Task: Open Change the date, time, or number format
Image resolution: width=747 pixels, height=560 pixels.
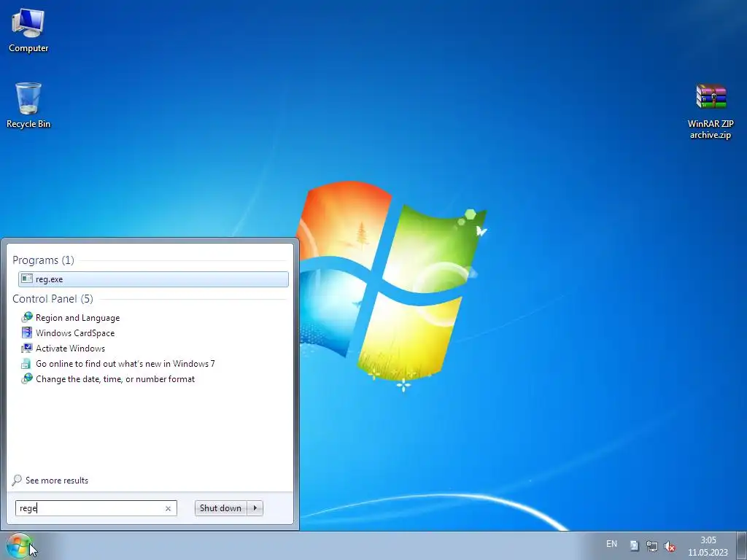Action: (x=115, y=379)
